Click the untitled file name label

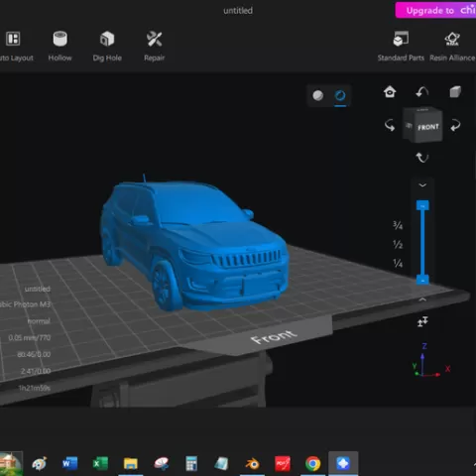coord(38,289)
